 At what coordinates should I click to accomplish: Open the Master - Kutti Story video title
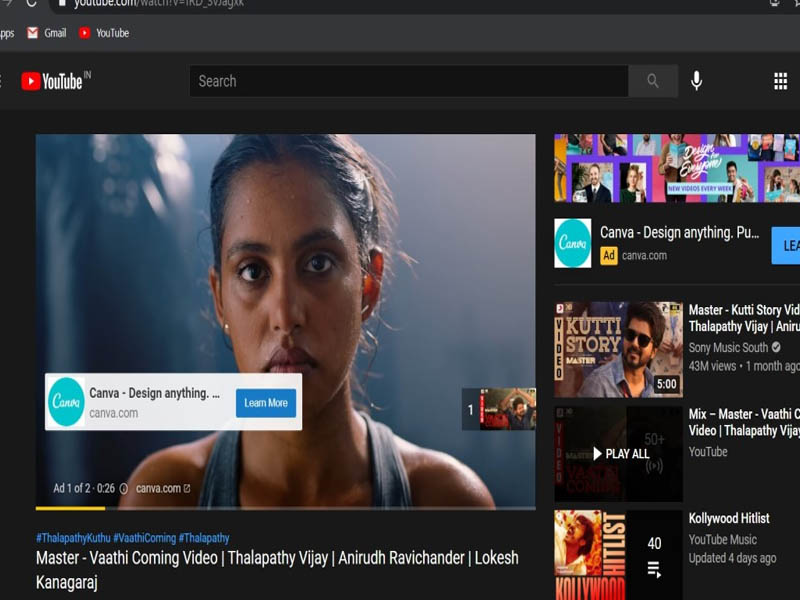(744, 318)
